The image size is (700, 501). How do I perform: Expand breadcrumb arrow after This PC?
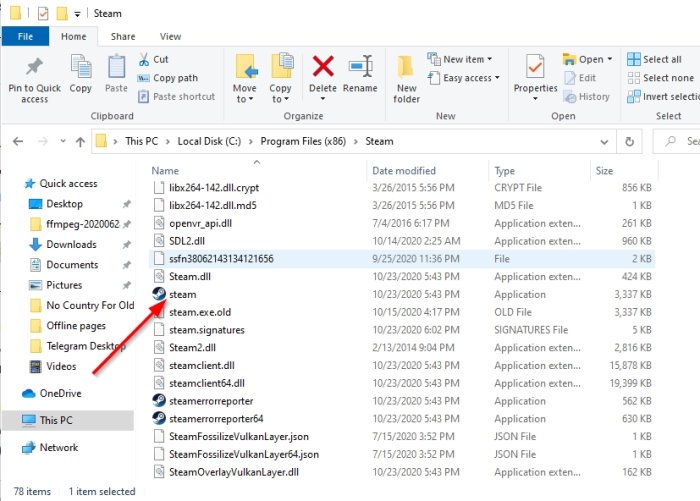tap(168, 142)
